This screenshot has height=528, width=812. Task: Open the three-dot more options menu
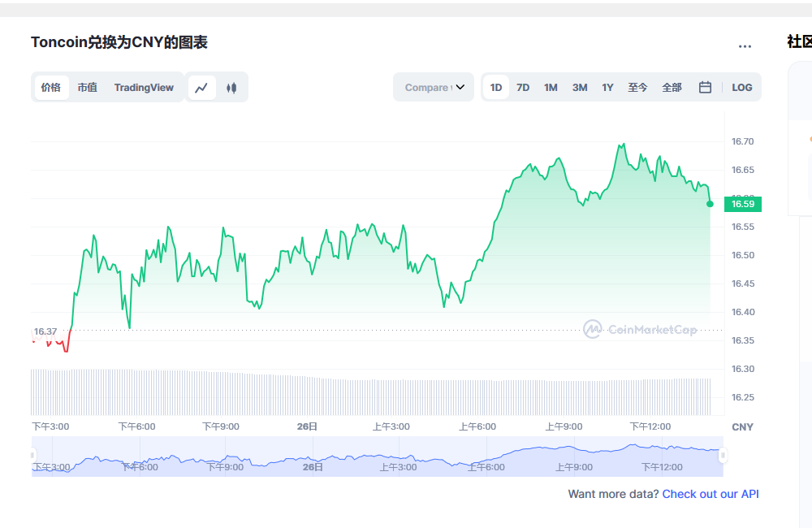pos(745,46)
